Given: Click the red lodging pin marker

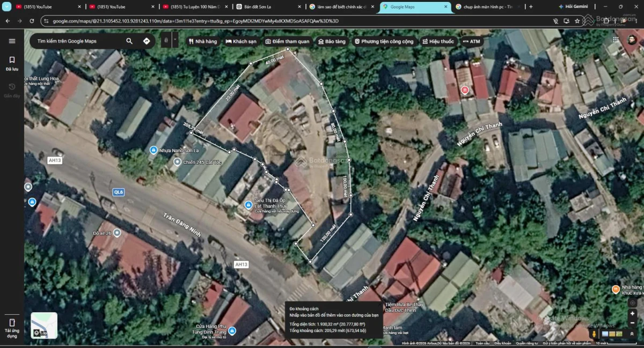Looking at the screenshot, I should pos(465,90).
